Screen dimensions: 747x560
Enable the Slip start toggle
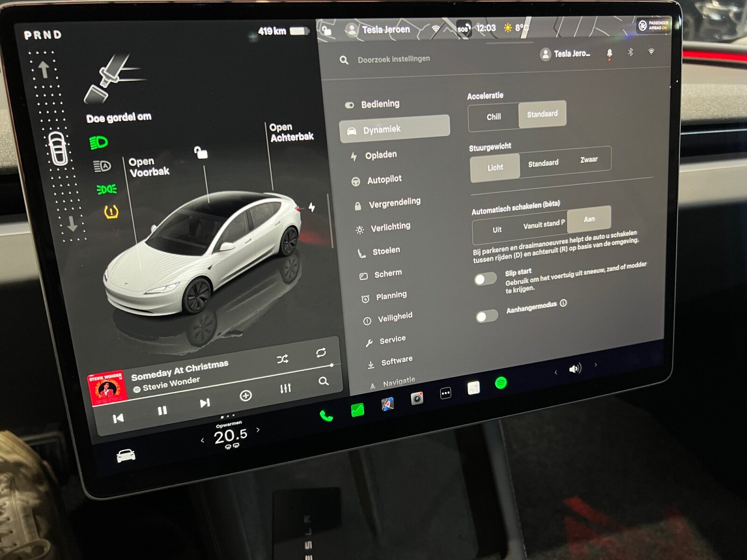click(x=485, y=279)
